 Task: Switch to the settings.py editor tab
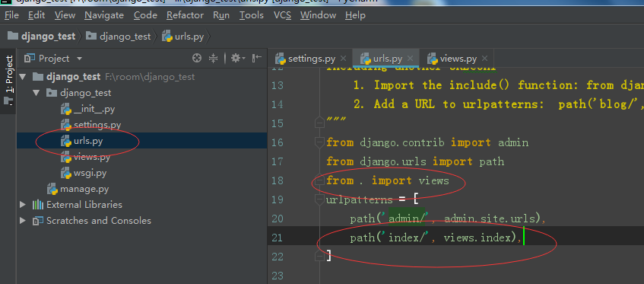(x=311, y=59)
